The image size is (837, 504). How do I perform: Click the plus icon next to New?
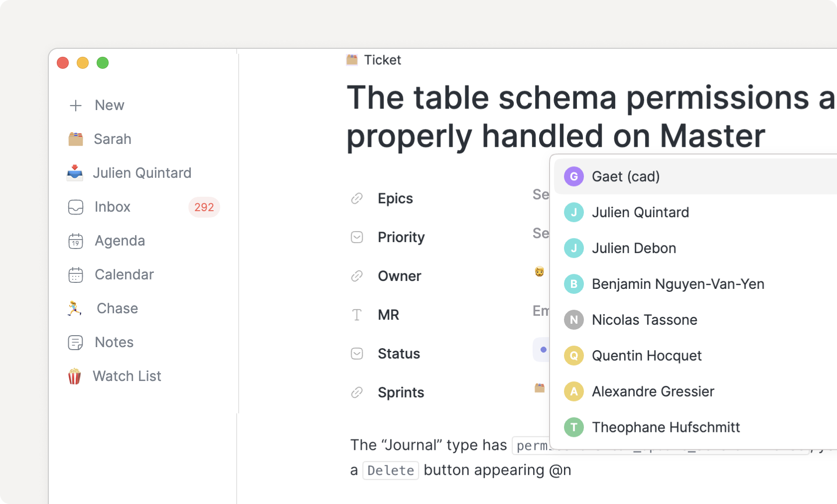pos(76,106)
